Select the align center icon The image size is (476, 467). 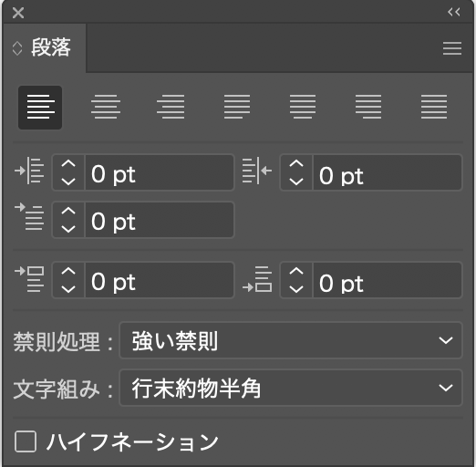point(106,107)
